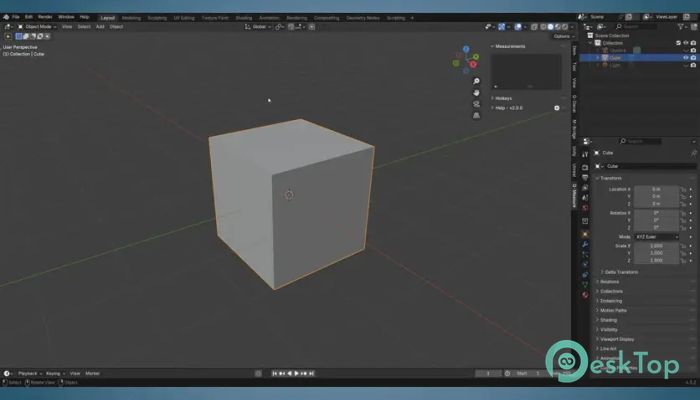Click the blue Z axis on navigation gizmo
This screenshot has height=400, width=700.
pyautogui.click(x=466, y=49)
